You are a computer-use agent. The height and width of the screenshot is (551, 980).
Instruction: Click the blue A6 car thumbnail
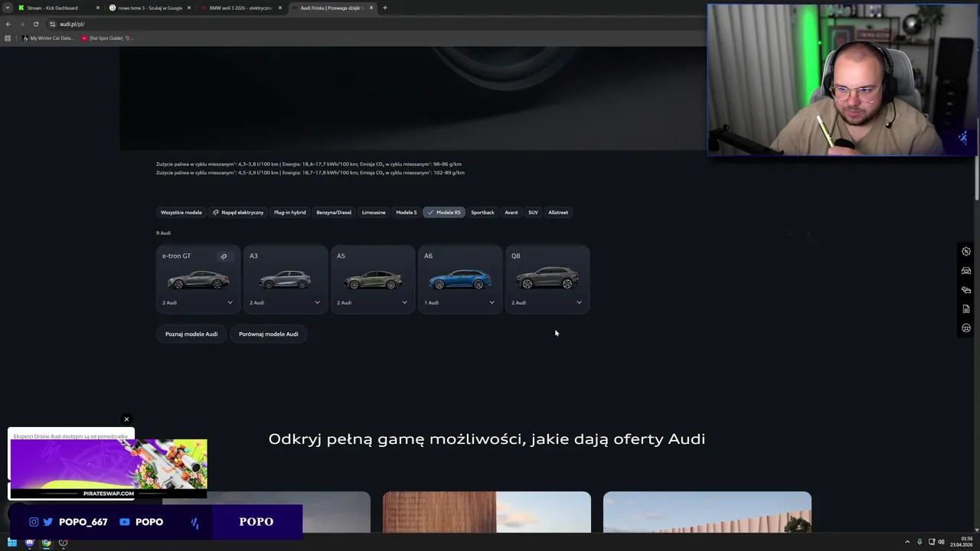[x=459, y=280]
